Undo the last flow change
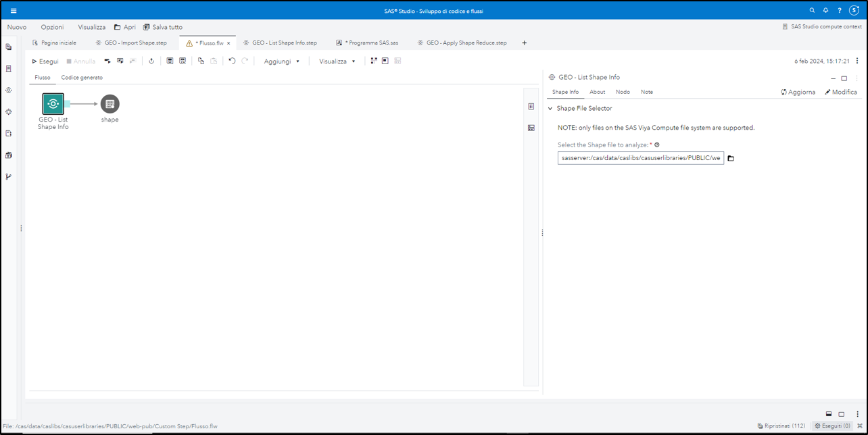The height and width of the screenshot is (435, 868). coord(232,61)
